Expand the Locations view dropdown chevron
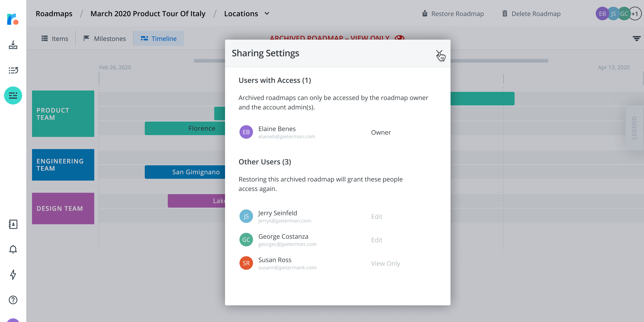This screenshot has height=322, width=644. [x=267, y=14]
